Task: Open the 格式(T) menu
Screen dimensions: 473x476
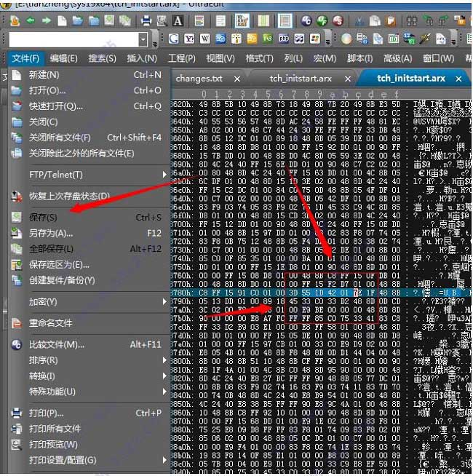Action: click(259, 58)
